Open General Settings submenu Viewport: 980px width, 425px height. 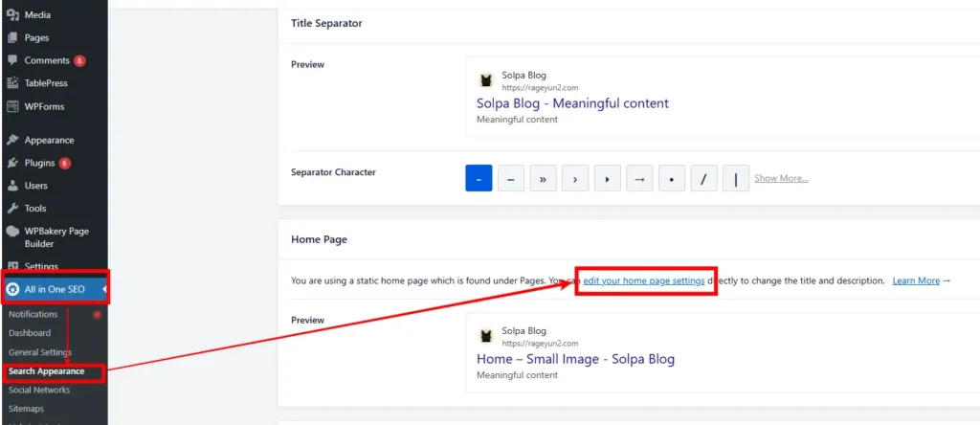40,352
